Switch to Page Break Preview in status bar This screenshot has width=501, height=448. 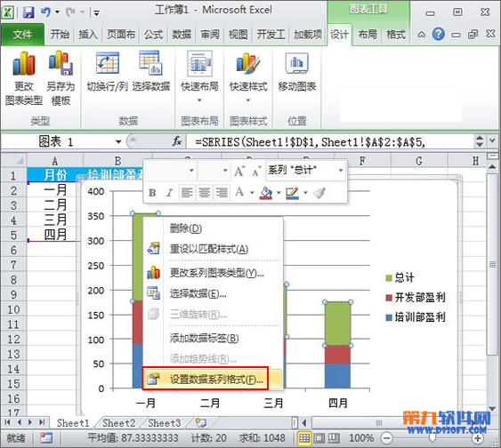(335, 438)
